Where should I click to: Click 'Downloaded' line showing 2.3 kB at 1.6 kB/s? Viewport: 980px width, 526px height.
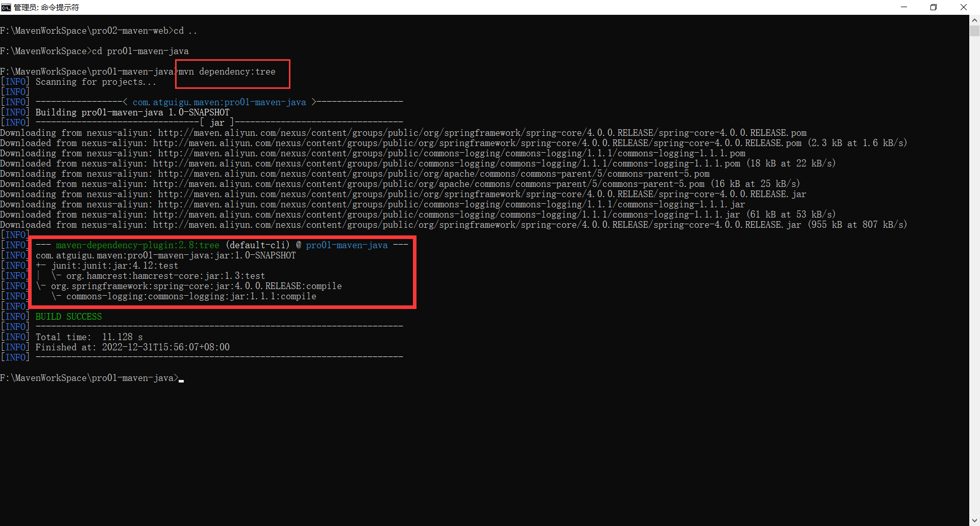coord(454,143)
